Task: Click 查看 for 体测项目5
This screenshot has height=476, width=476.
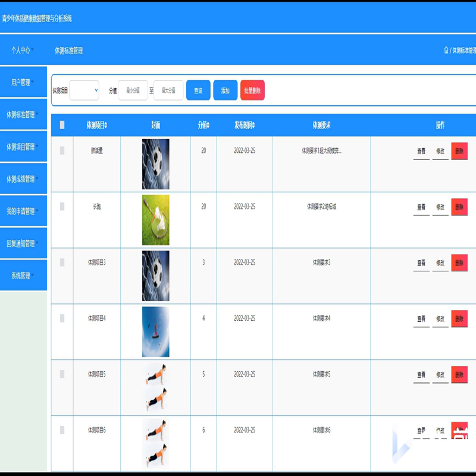Action: coord(421,375)
